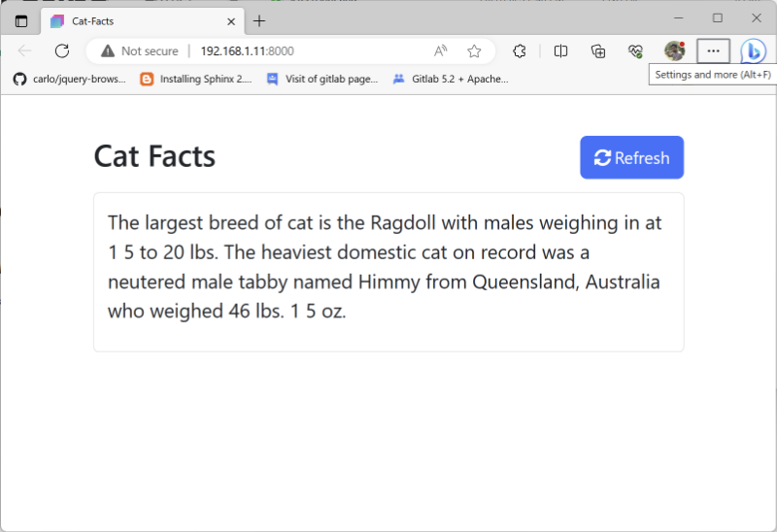Open the Collections icon

598,51
